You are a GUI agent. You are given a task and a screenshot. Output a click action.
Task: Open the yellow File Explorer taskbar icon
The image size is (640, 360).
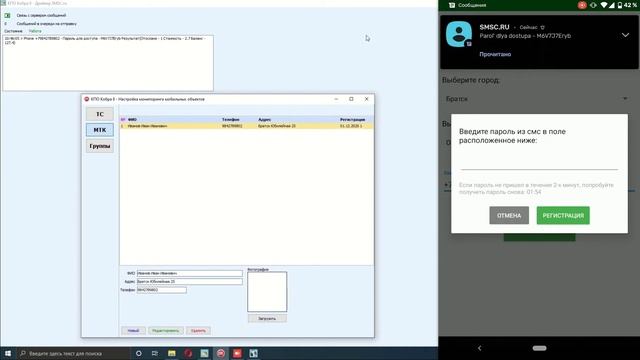point(172,353)
